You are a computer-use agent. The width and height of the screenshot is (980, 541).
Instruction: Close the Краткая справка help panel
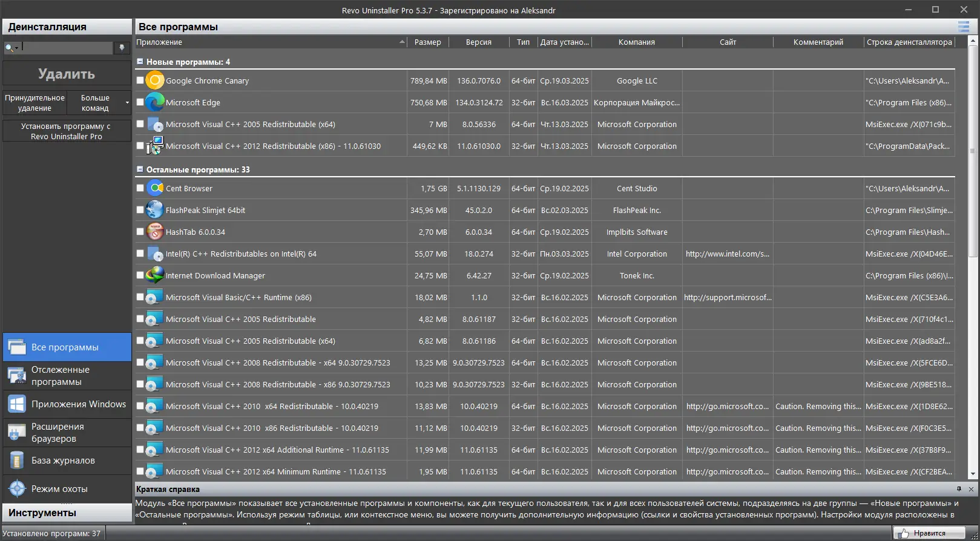(971, 489)
